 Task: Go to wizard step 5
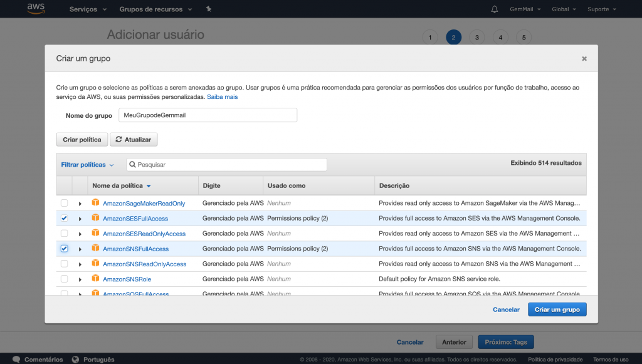coord(524,37)
